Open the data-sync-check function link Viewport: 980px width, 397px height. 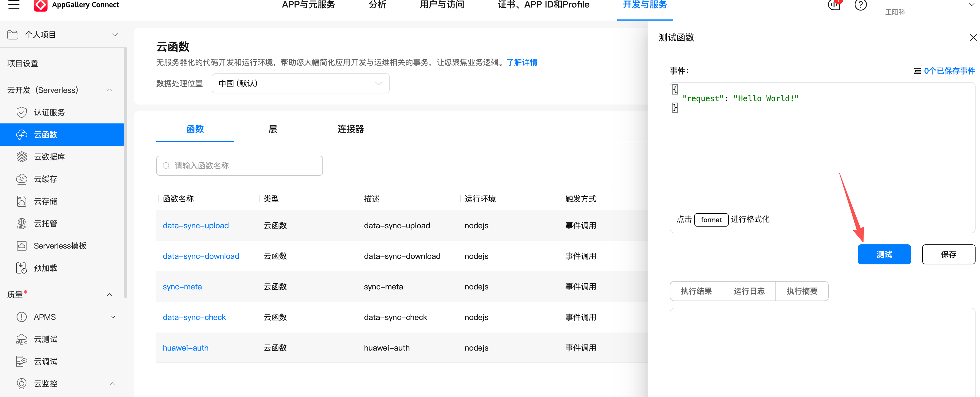coord(194,317)
